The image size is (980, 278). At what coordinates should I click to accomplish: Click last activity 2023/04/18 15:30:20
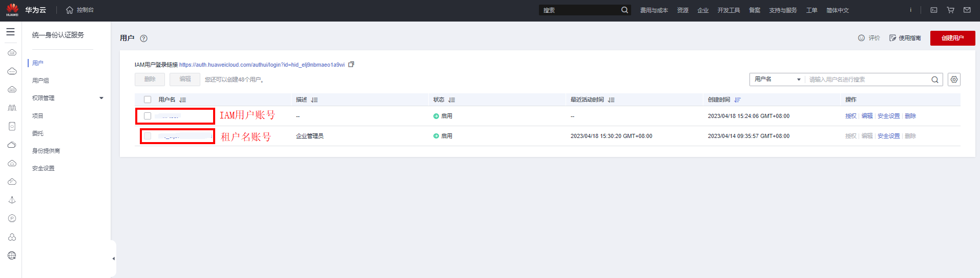pyautogui.click(x=611, y=136)
